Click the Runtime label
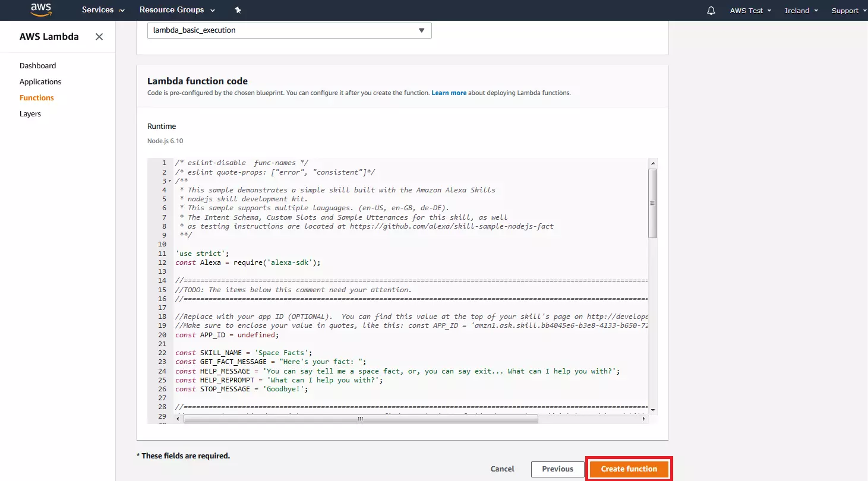 (x=162, y=126)
